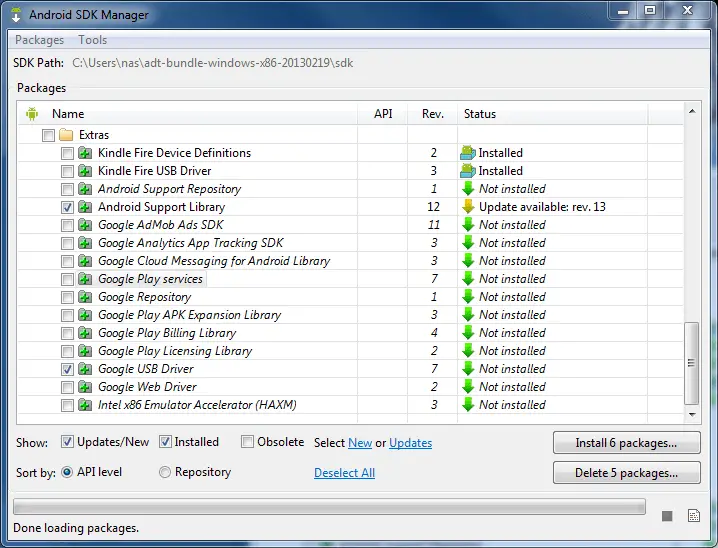Check the Intel x86 Emulator Accelerator checkbox
Screen dimensions: 718x548
point(67,405)
